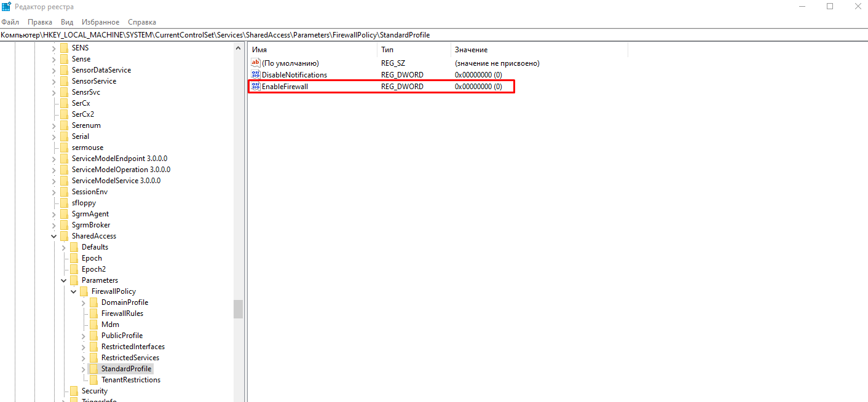Click the FirewallRules folder icon
The image size is (868, 402).
pyautogui.click(x=93, y=313)
